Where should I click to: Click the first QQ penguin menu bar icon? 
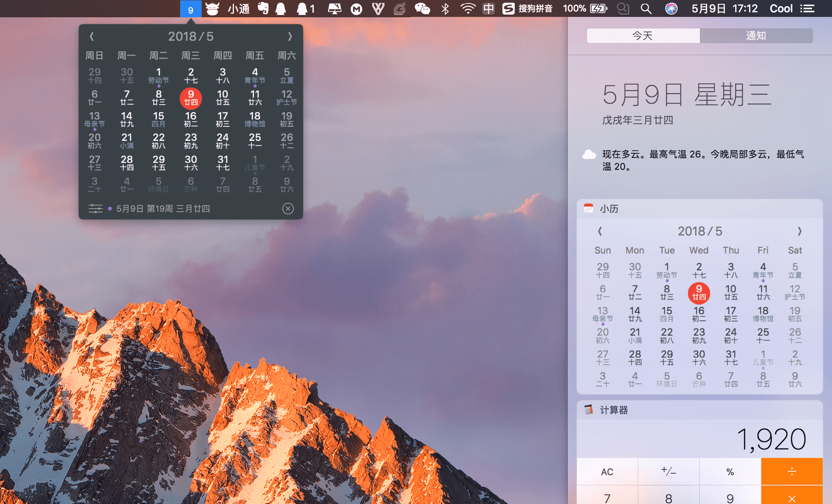pyautogui.click(x=281, y=9)
